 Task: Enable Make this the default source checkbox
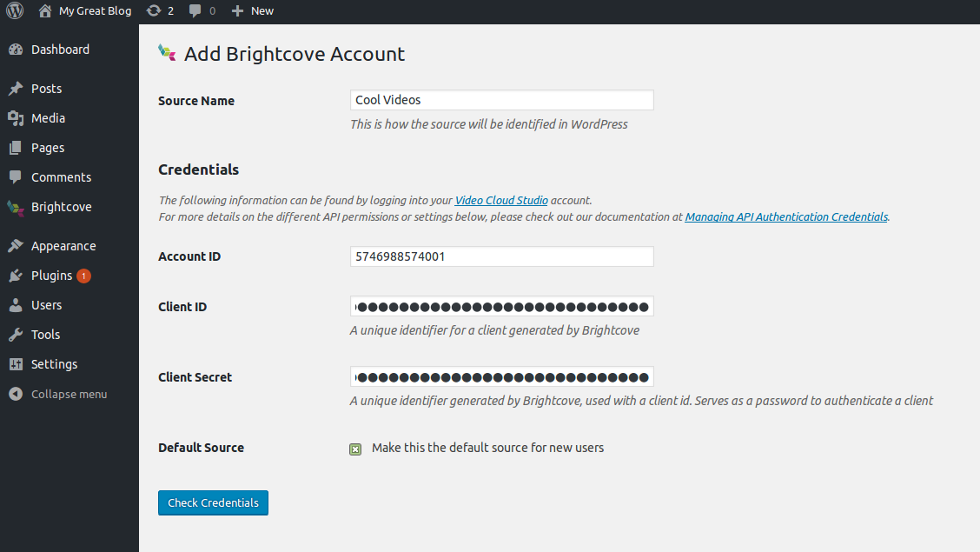[354, 449]
